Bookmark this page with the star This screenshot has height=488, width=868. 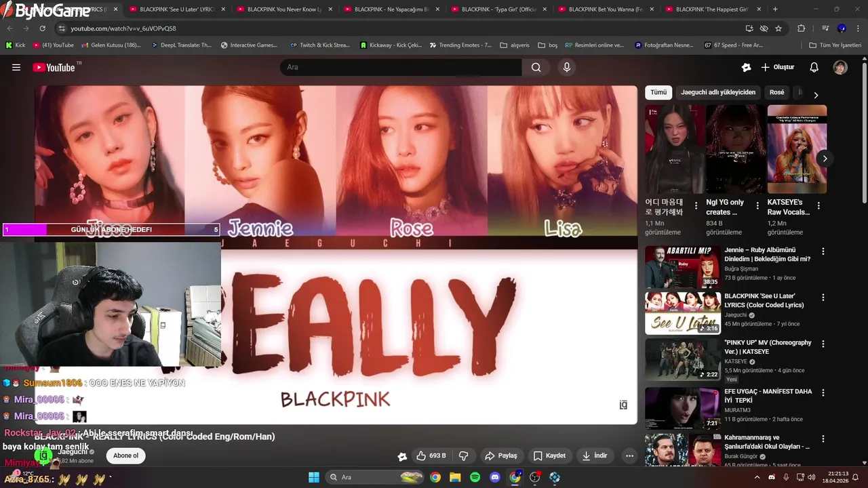(x=778, y=28)
